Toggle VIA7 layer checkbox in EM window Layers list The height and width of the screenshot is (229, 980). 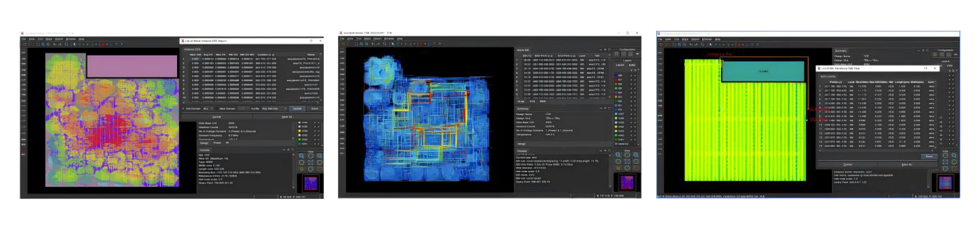point(631,114)
